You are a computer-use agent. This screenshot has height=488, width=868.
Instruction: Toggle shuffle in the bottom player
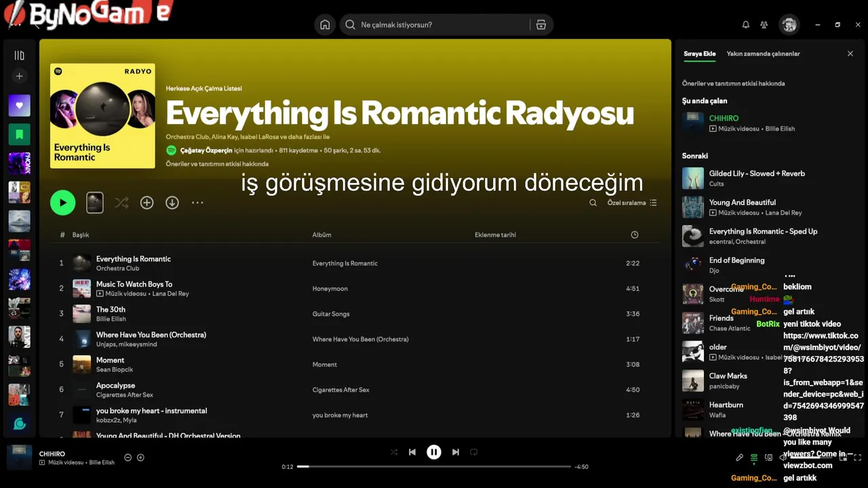click(x=394, y=452)
